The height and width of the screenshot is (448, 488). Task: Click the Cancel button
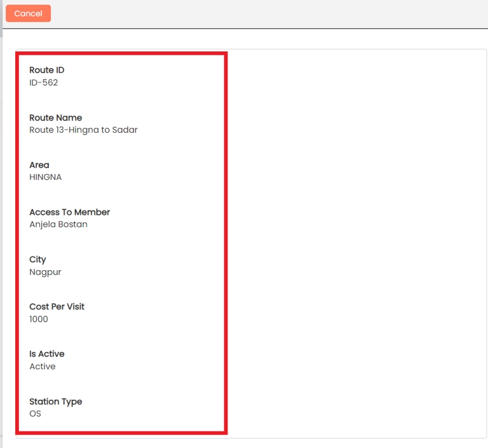28,13
